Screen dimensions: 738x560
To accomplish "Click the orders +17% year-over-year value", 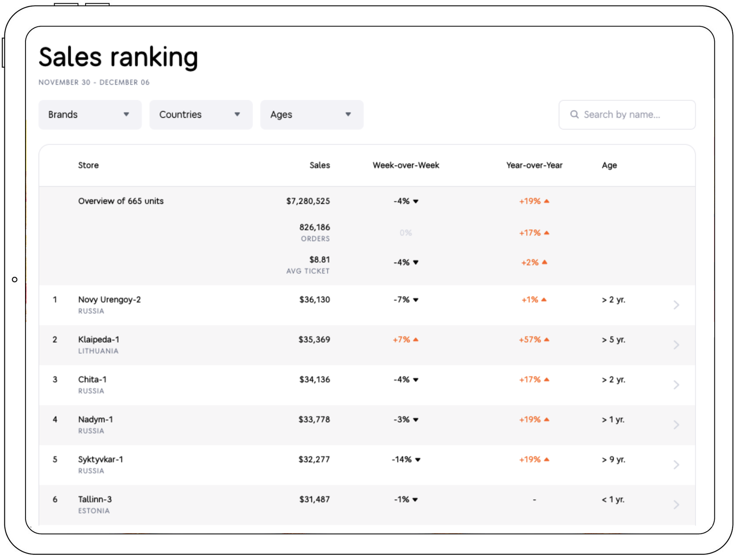I will click(x=534, y=233).
